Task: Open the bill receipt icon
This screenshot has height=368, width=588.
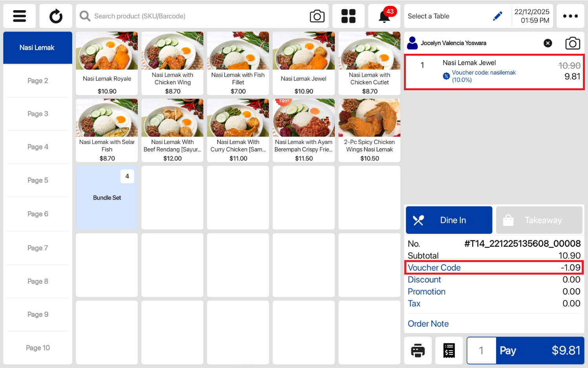Action: tap(449, 350)
